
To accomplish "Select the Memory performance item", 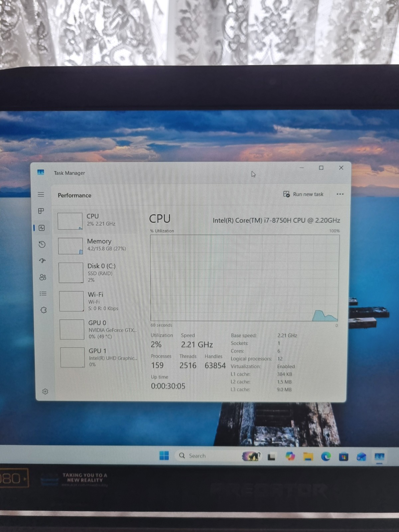I will (x=99, y=245).
